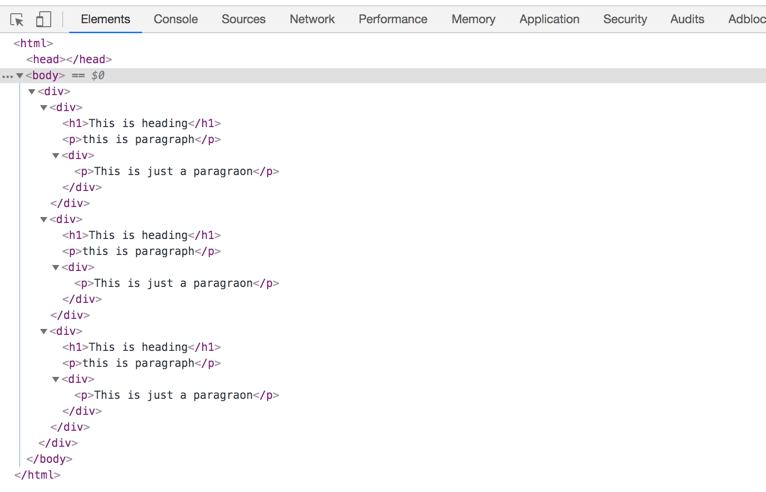Activate the inspect element picker icon
This screenshot has width=766, height=492.
17,20
